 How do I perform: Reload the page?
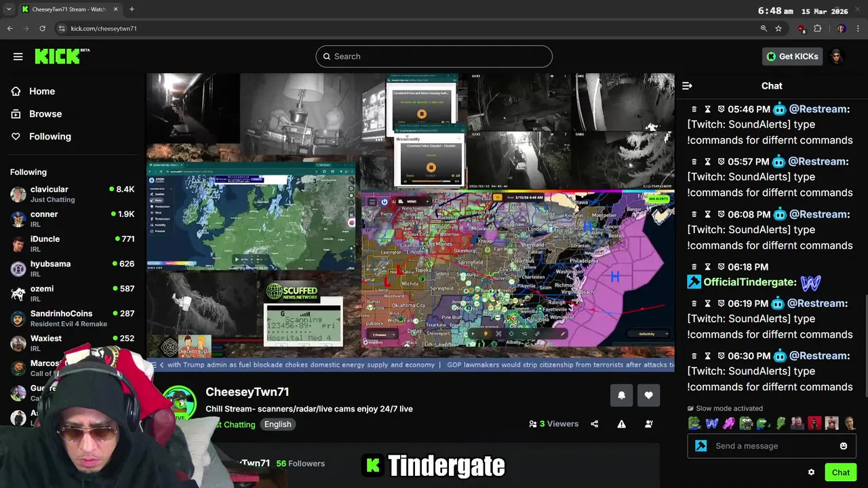click(x=42, y=28)
